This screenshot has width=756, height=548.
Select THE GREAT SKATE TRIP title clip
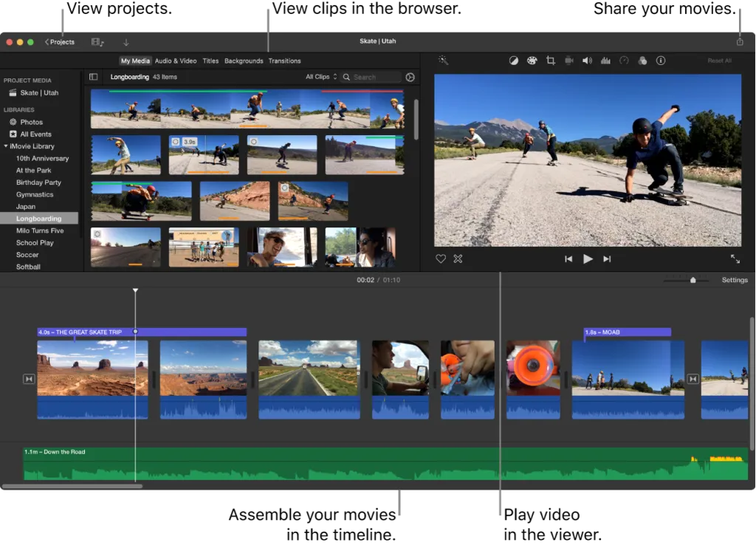point(142,332)
